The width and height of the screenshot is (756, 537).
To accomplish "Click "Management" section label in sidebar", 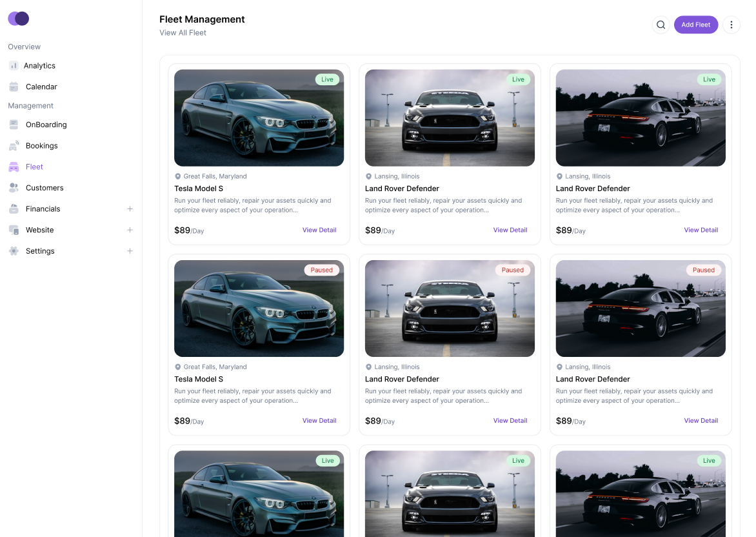I will pyautogui.click(x=30, y=106).
